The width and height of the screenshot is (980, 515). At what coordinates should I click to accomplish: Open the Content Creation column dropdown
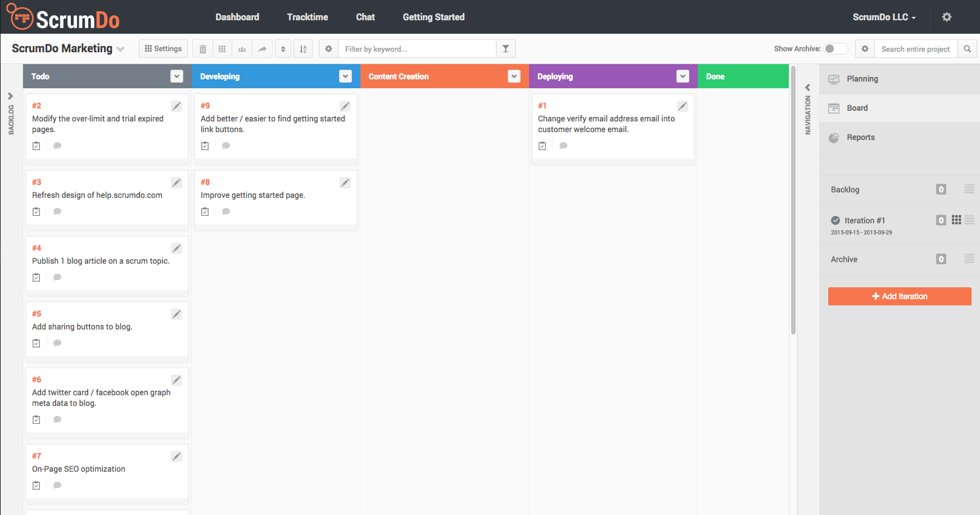pos(514,76)
